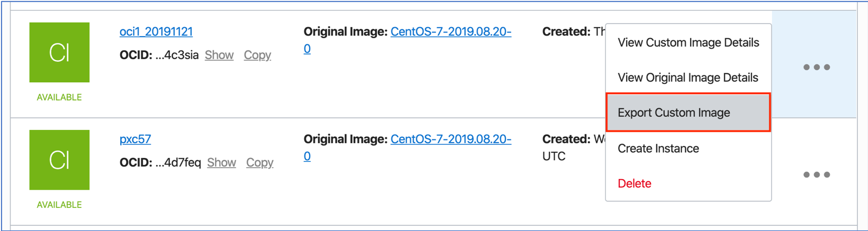Choose Export Custom Image from the menu

(x=688, y=113)
